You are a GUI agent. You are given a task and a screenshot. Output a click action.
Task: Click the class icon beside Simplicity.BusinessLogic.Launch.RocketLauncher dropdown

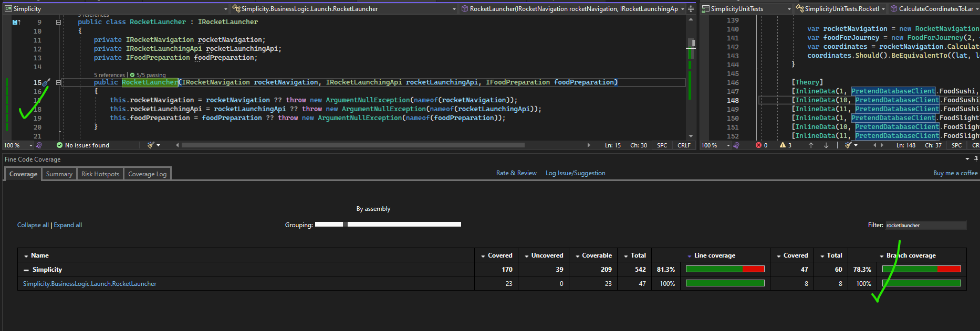pyautogui.click(x=236, y=9)
